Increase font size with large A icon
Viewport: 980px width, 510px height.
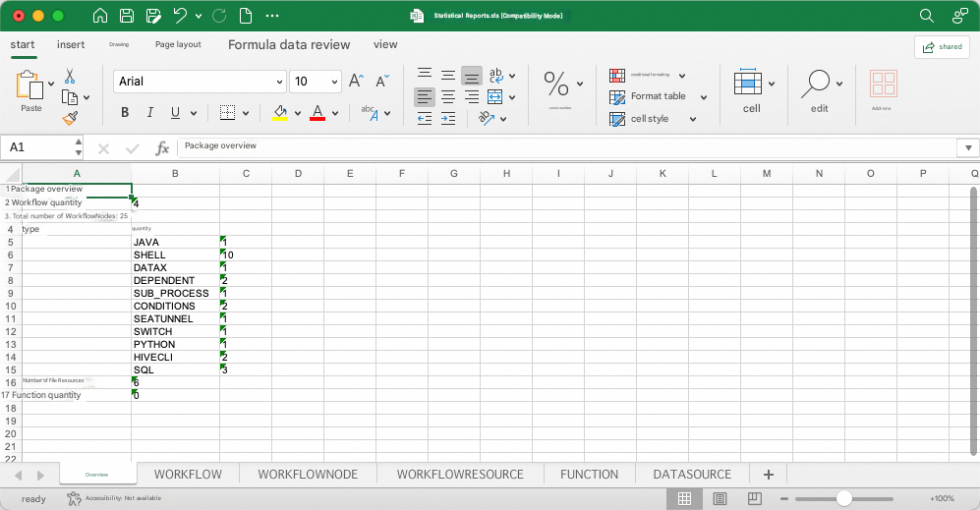point(356,81)
